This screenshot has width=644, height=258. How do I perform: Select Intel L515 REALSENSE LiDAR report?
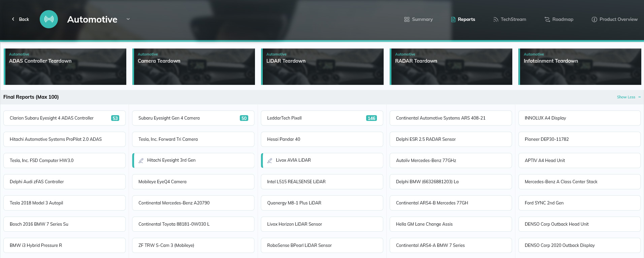point(322,182)
